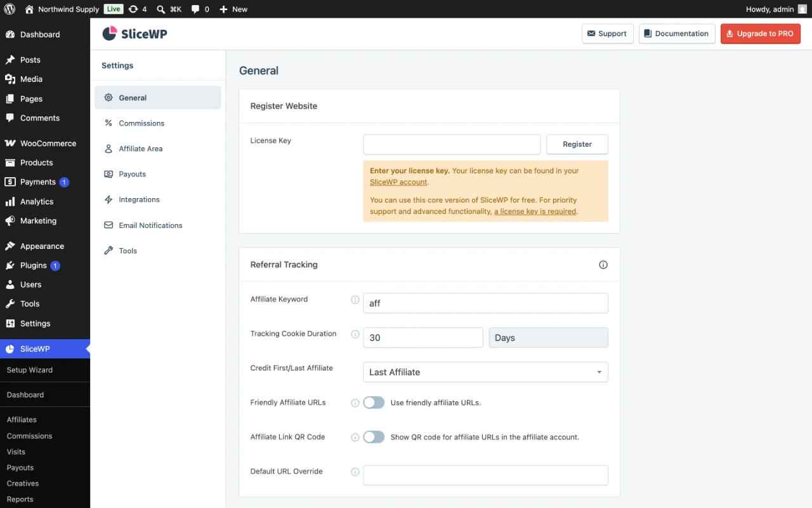
Task: Click Default URL Override input field
Action: pos(485,475)
